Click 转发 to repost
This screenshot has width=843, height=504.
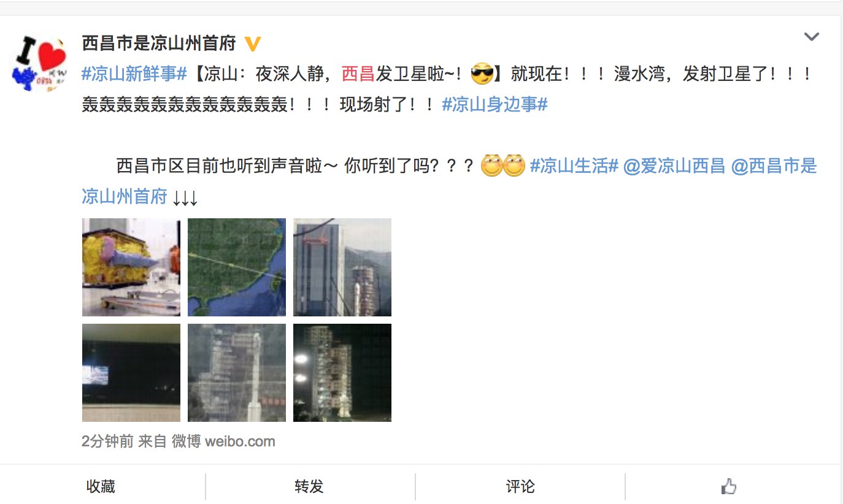click(309, 487)
